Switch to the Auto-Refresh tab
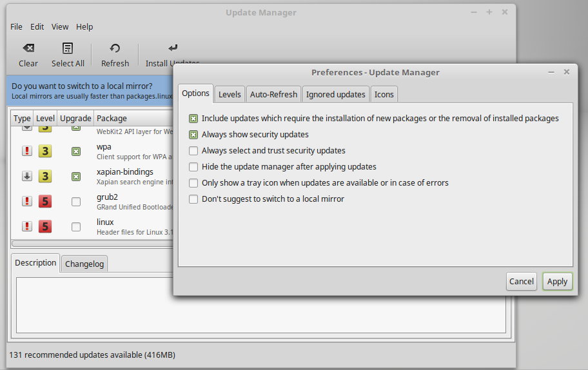 pos(273,94)
